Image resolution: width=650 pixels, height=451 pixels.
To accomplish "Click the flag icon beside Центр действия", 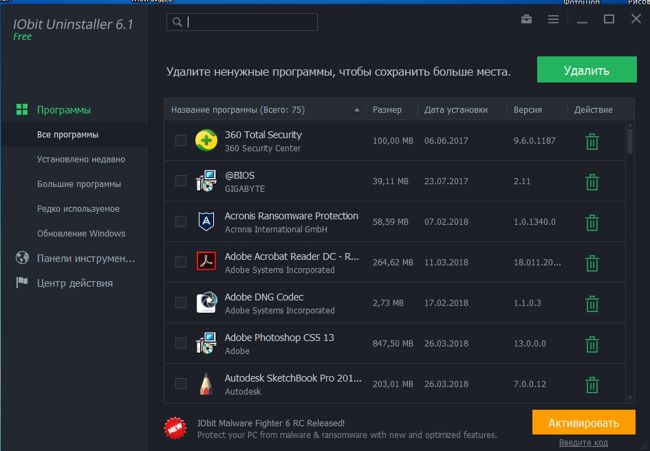I will click(x=22, y=282).
